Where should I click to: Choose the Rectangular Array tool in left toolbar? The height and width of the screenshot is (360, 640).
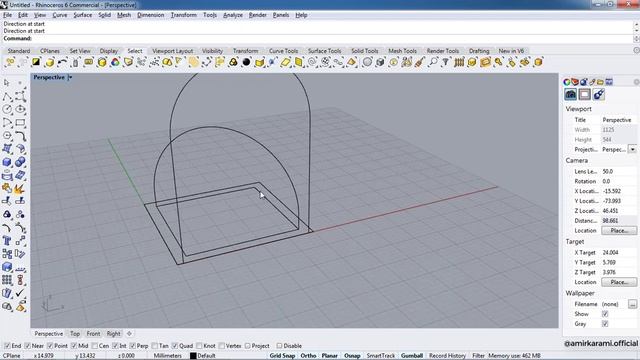(x=7, y=280)
